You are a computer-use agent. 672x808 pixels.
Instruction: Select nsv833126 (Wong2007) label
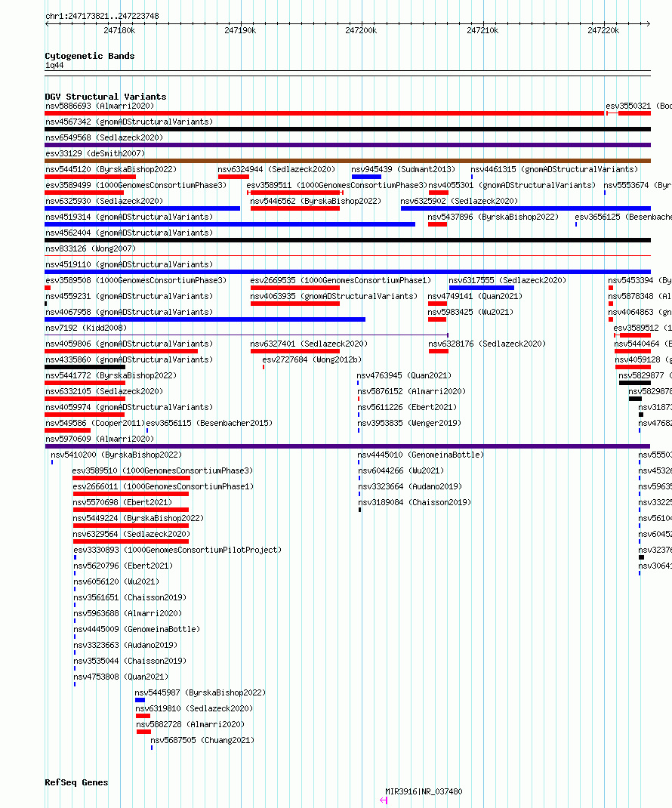pos(91,248)
